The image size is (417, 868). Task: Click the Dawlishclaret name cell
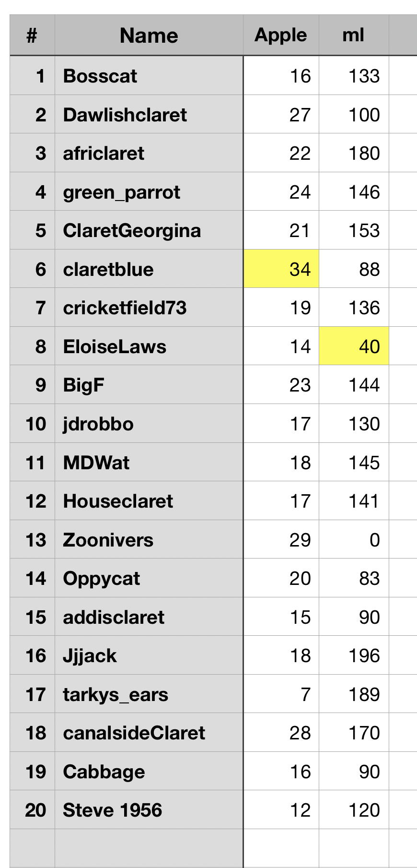click(149, 115)
